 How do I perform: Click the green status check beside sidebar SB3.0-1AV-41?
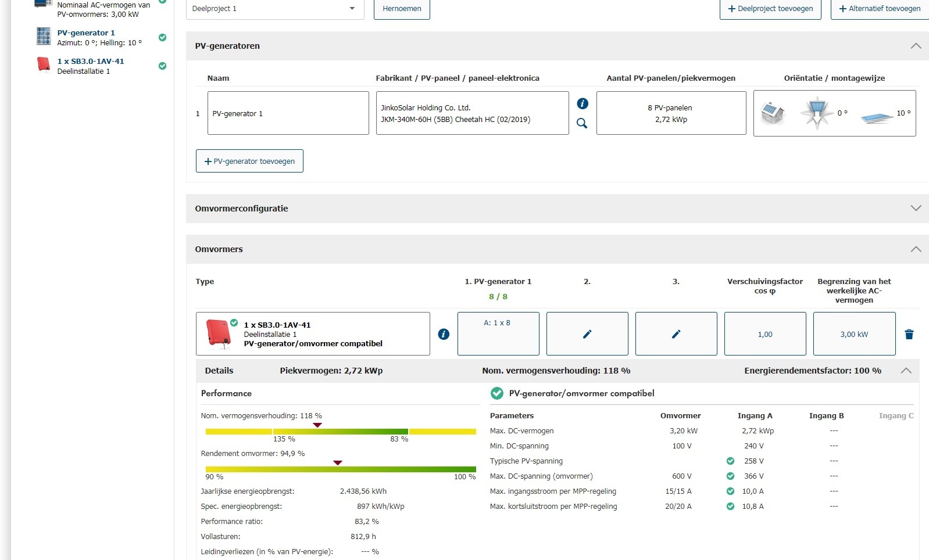[162, 66]
